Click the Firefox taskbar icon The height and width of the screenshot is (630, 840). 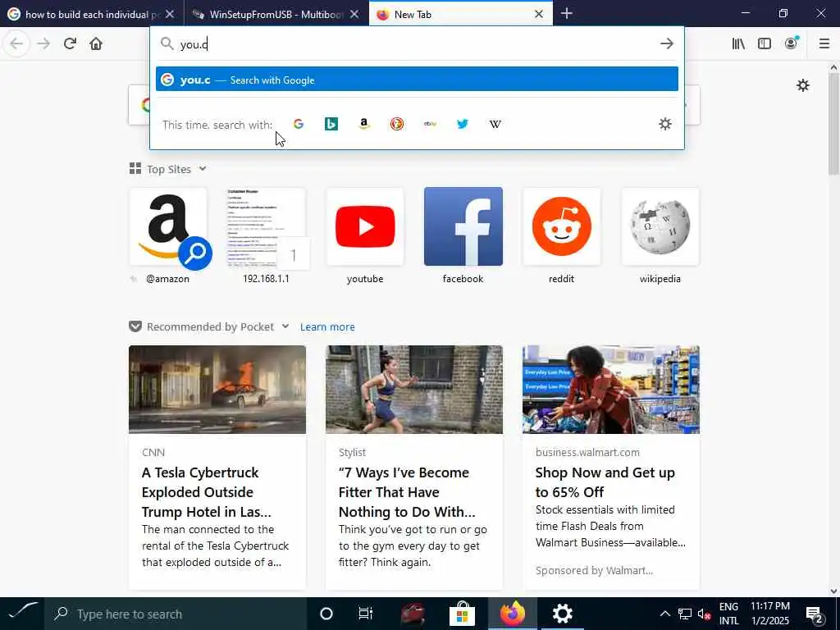(x=513, y=614)
